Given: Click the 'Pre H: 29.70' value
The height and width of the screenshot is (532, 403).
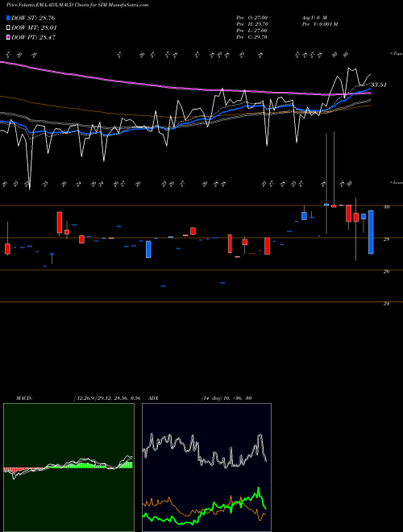Looking at the screenshot, I should tap(251, 24).
